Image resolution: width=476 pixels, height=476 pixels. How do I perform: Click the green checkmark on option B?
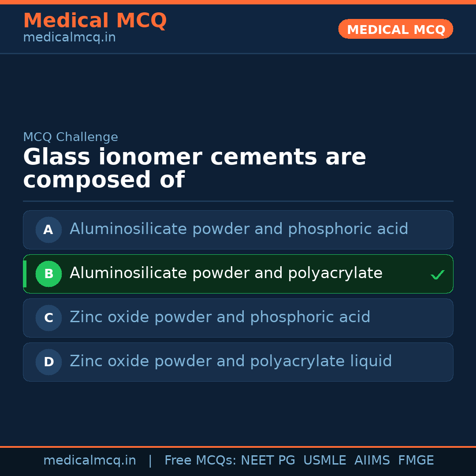tap(437, 275)
